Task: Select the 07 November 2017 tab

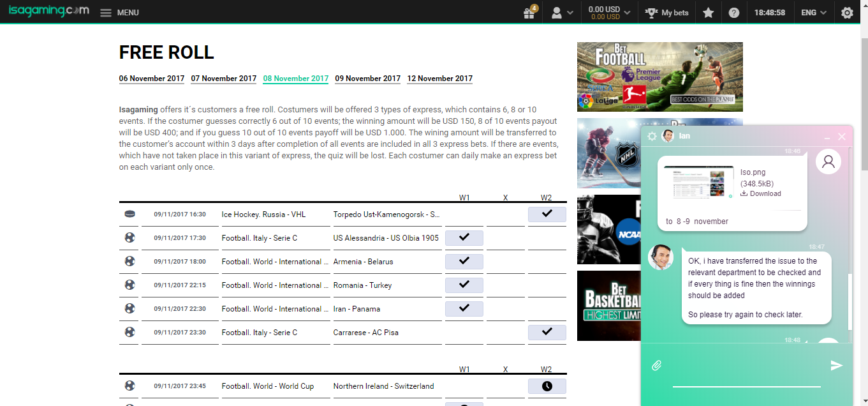Action: [x=224, y=79]
